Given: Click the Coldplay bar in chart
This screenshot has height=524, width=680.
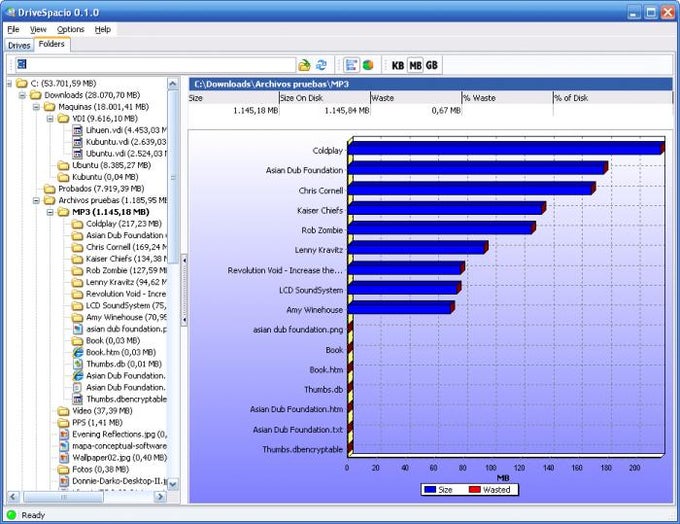Looking at the screenshot, I should tap(506, 148).
